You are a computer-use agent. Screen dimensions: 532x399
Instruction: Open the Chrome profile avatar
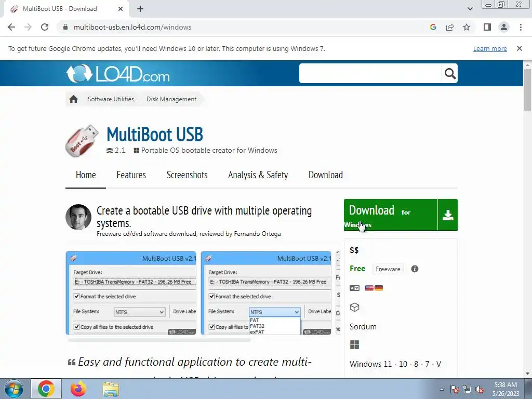click(504, 27)
